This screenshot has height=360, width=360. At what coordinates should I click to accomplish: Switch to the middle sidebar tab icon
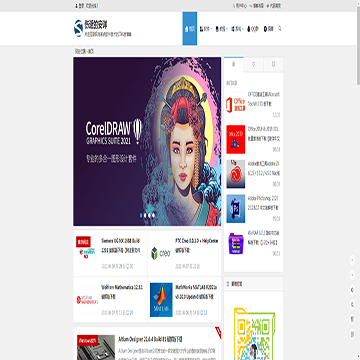(254, 64)
